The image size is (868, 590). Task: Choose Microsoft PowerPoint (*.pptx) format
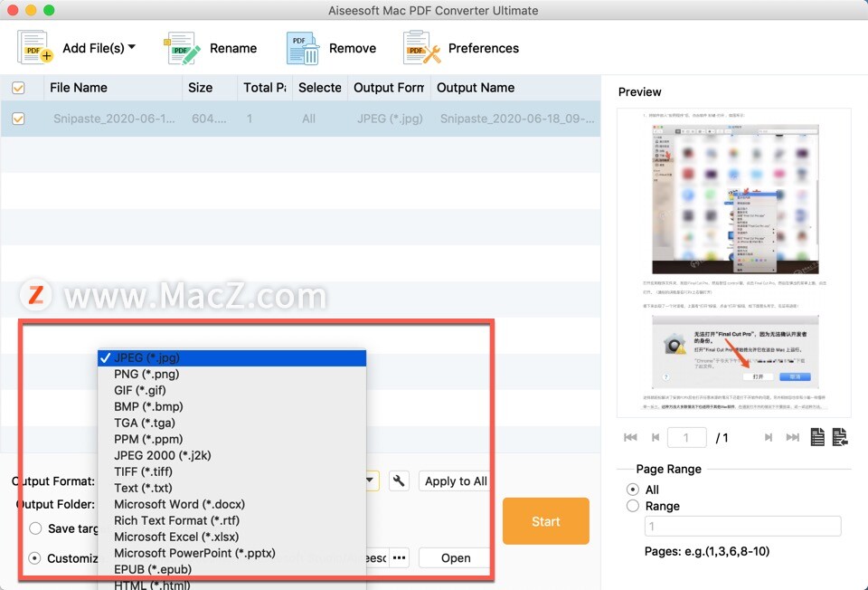(x=232, y=553)
